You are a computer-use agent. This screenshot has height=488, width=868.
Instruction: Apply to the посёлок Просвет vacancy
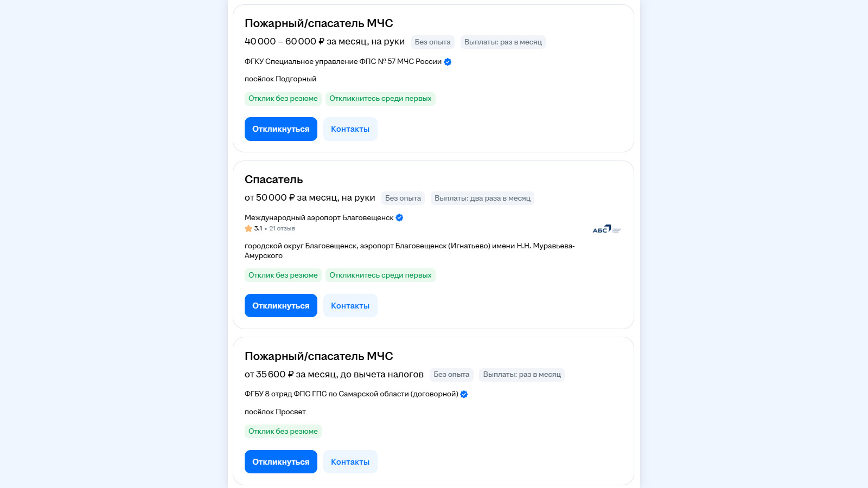tap(280, 462)
